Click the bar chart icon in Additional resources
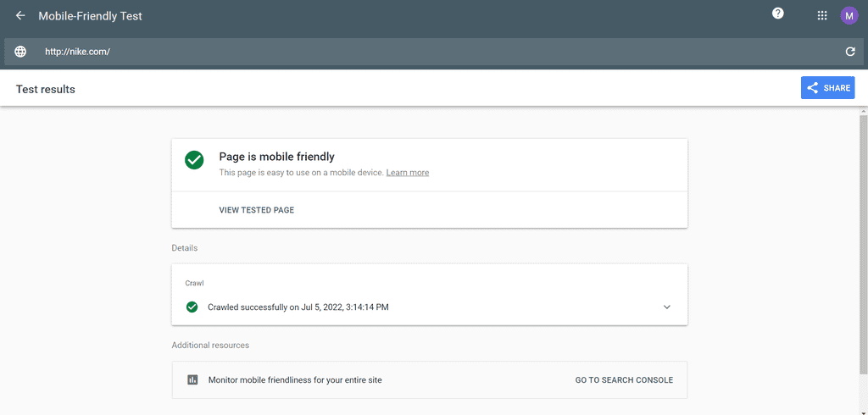The image size is (868, 415). coord(192,380)
